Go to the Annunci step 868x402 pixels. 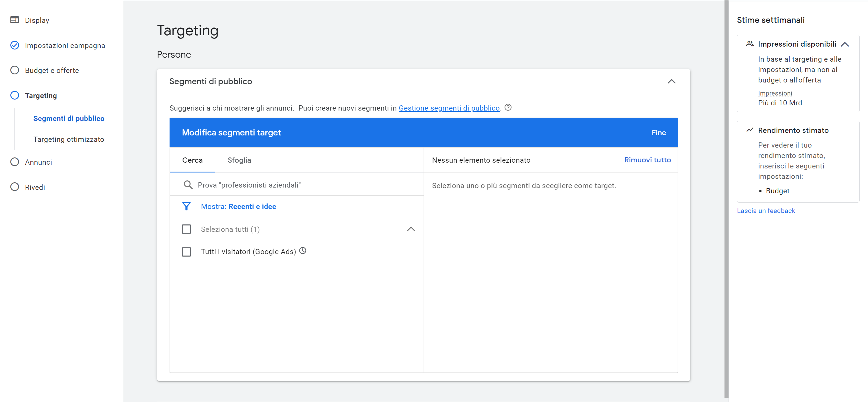click(x=38, y=162)
